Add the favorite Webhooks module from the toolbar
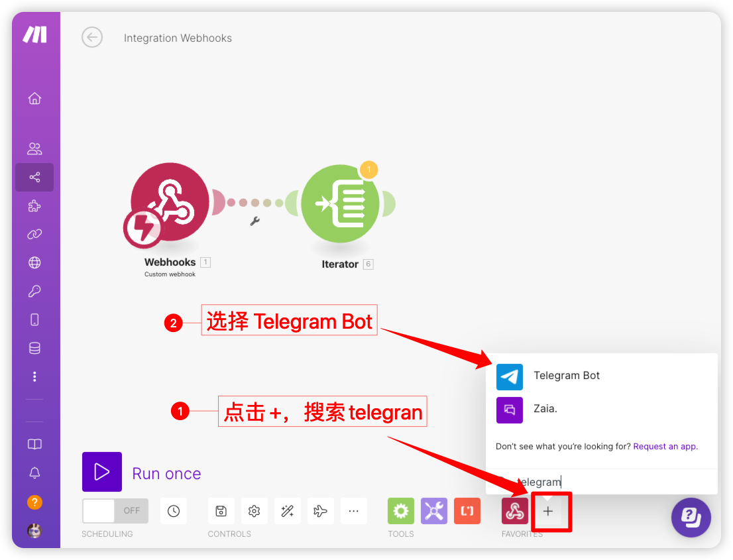733x560 pixels. 515,511
